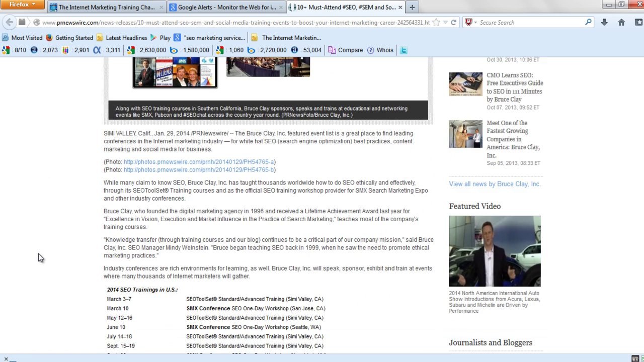The height and width of the screenshot is (362, 644).
Task: Click the "Sept. 15–19" training date
Action: 121,346
